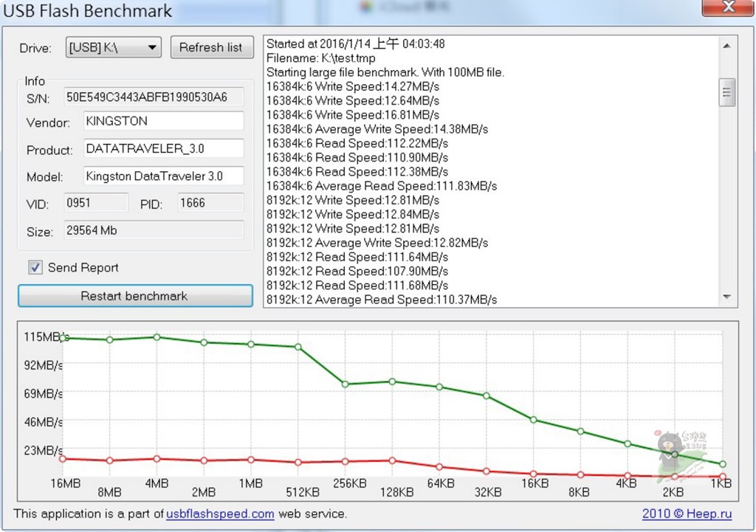756x532 pixels.
Task: Click green read-speed point at 512KB
Action: pyautogui.click(x=298, y=347)
